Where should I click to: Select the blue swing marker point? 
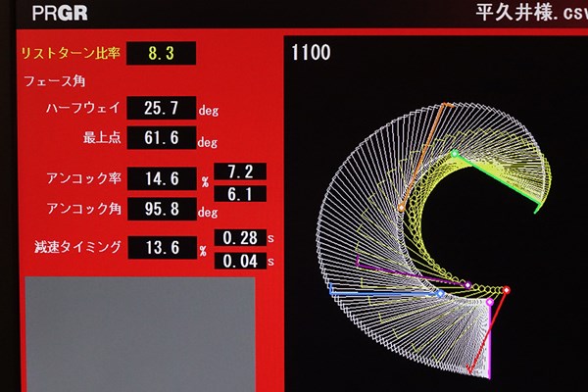click(441, 293)
